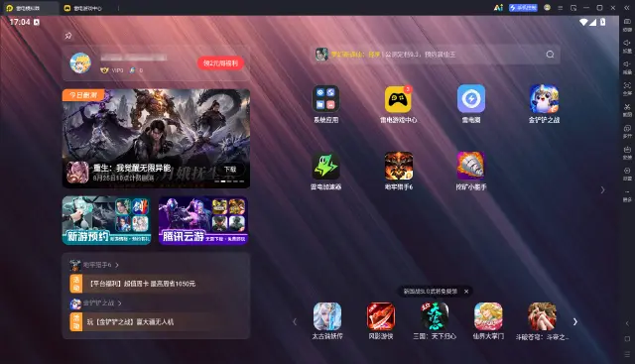Screen dimensions: 635x364
Task: Click the blue 手机控制 button in title bar
Action: 523,8
